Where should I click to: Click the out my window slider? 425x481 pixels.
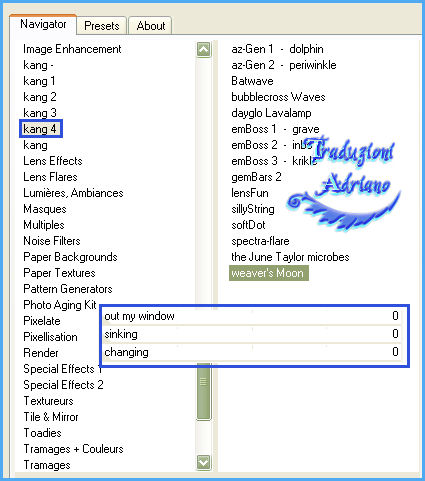click(252, 316)
